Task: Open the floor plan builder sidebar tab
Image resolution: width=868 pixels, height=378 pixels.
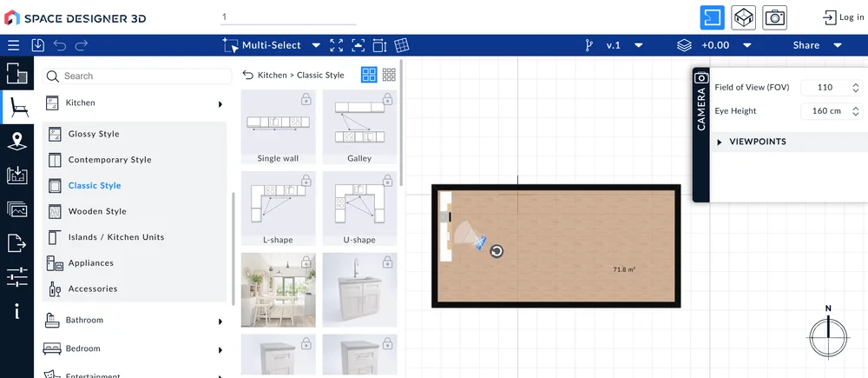Action: click(16, 74)
